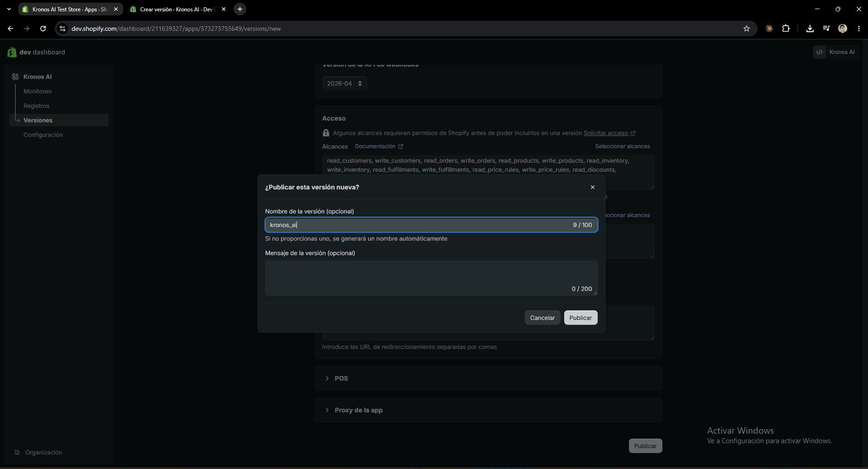Click the version message text area
This screenshot has height=469, width=868.
pos(431,277)
